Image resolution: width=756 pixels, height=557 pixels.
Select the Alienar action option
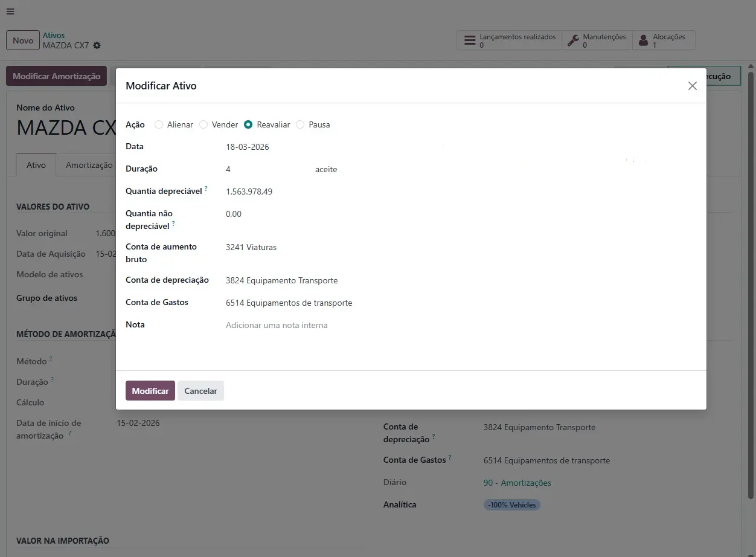click(159, 124)
